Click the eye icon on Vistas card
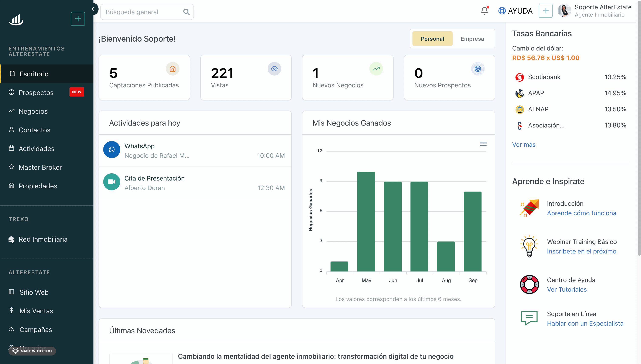641x364 pixels. coord(274,69)
